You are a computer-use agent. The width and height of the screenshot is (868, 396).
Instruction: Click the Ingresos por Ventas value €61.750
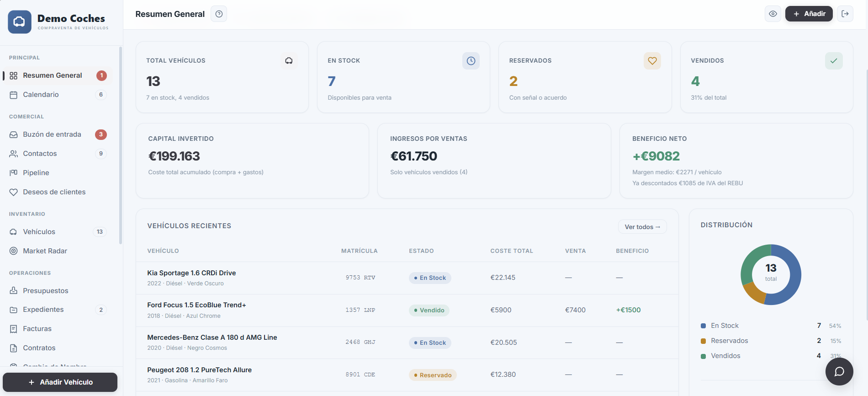tap(413, 156)
